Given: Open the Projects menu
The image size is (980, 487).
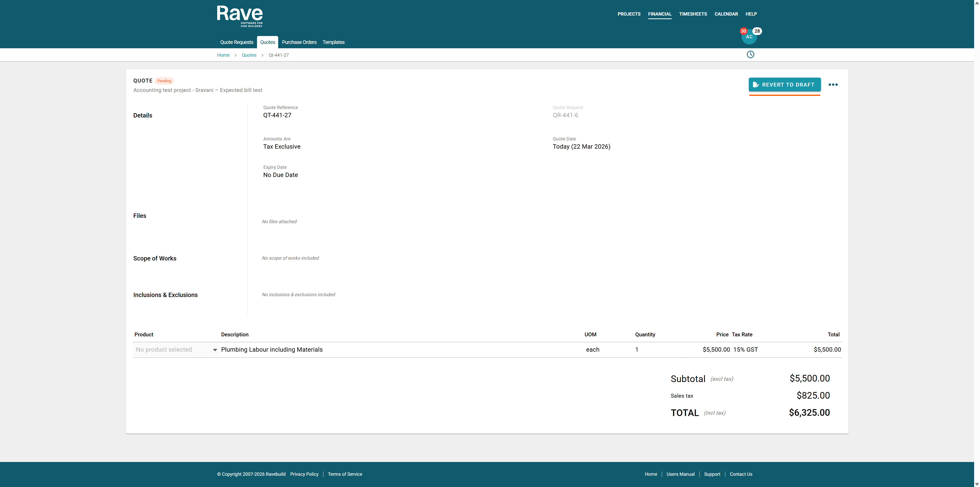Looking at the screenshot, I should click(629, 14).
